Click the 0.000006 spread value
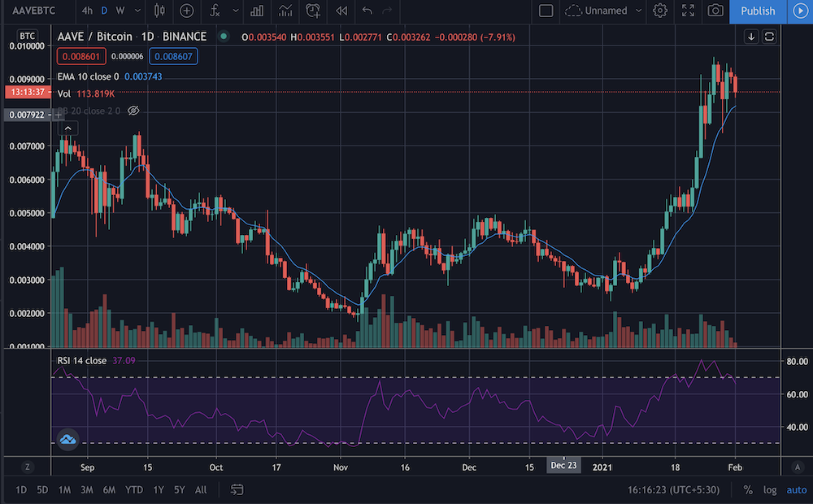This screenshot has width=813, height=504. pos(127,57)
